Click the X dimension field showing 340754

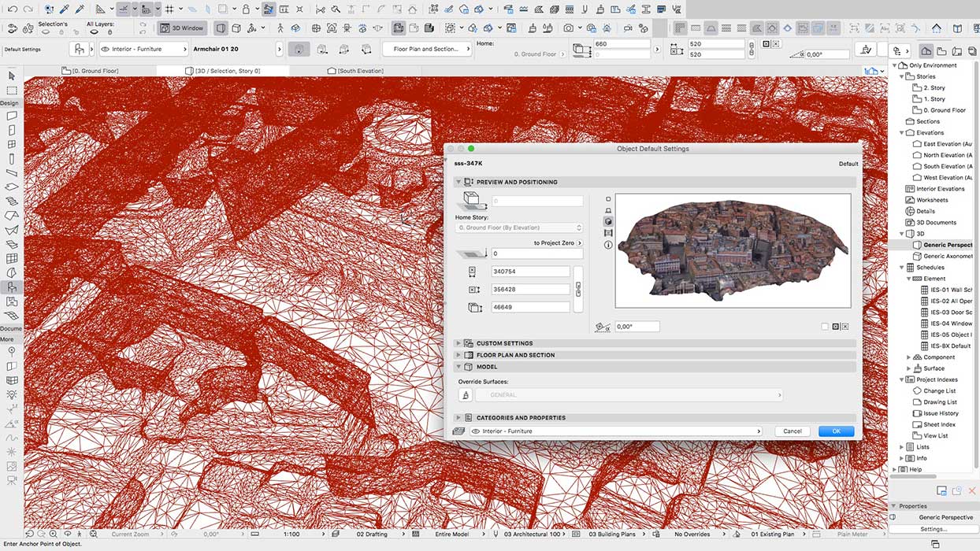point(530,271)
